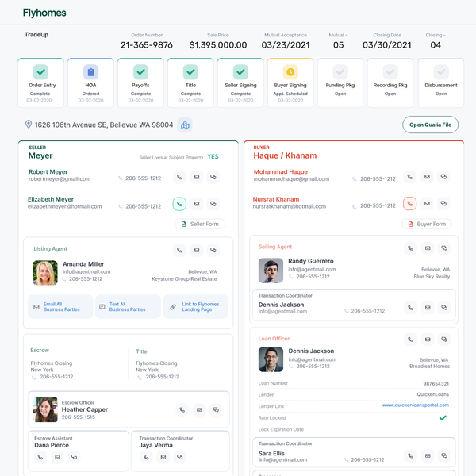This screenshot has height=476, width=476.
Task: Email the Listing Agent via envelope icon
Action: tap(197, 250)
